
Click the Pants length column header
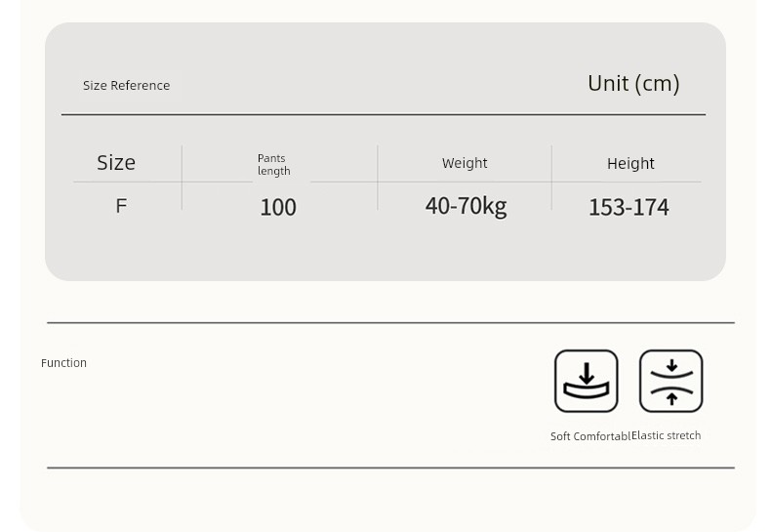point(274,165)
